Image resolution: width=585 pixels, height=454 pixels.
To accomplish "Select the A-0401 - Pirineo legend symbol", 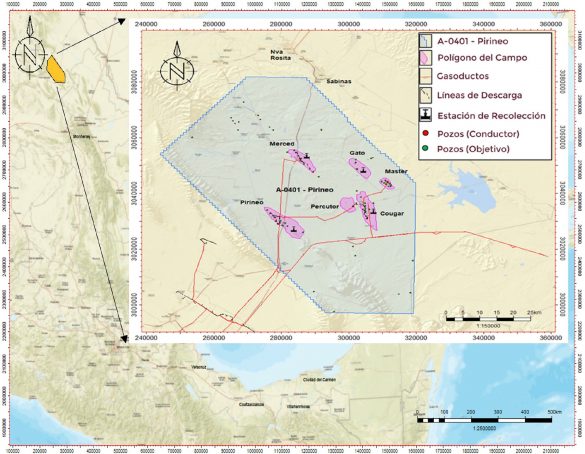I will click(425, 41).
